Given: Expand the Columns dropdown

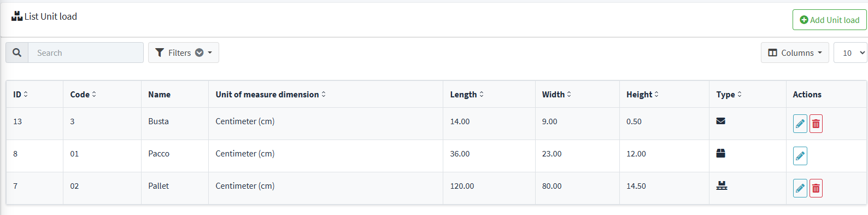Looking at the screenshot, I should coord(795,53).
